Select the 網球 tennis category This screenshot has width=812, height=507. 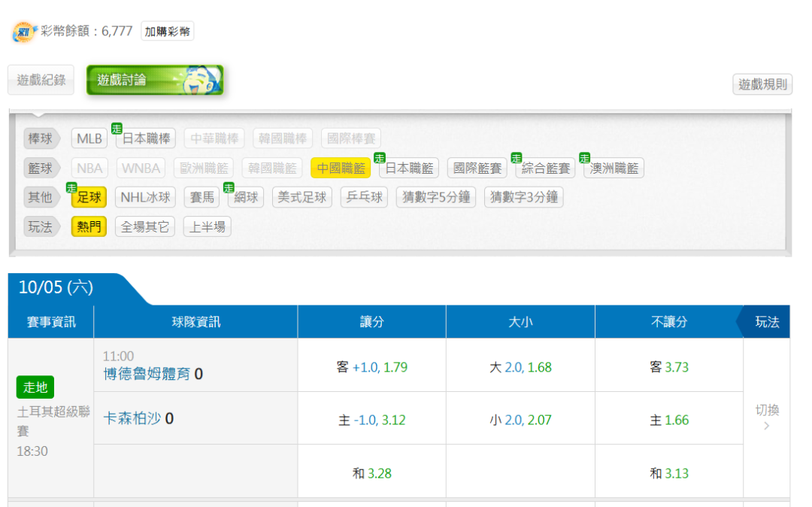tap(246, 198)
